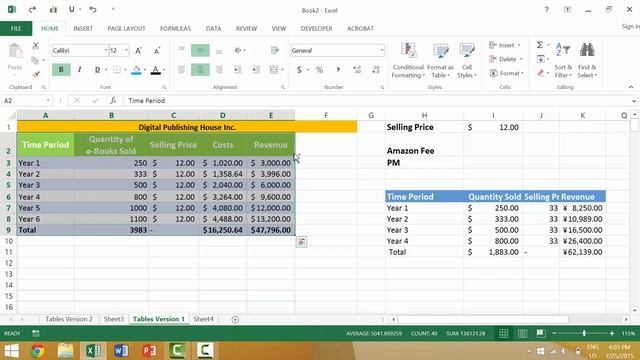640x360 pixels.
Task: Toggle Center horizontal alignment
Action: coord(200,70)
